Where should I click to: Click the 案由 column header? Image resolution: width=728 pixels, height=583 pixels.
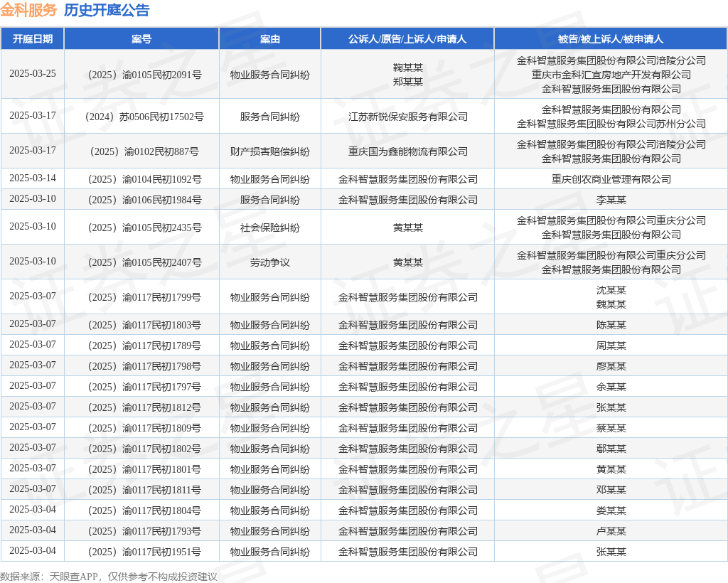pos(269,39)
